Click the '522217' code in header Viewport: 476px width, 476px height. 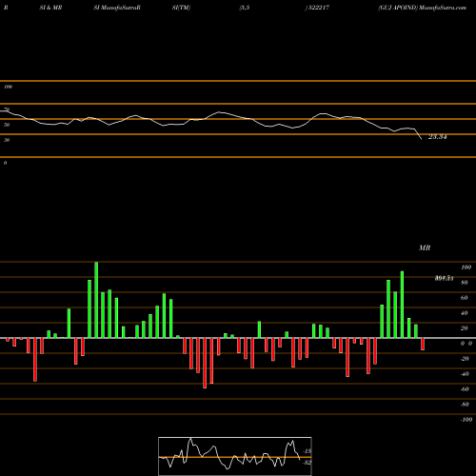(x=318, y=8)
